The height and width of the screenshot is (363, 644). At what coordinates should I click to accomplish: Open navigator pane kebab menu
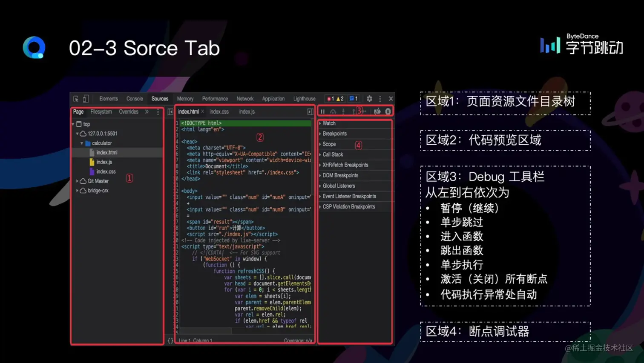click(158, 112)
